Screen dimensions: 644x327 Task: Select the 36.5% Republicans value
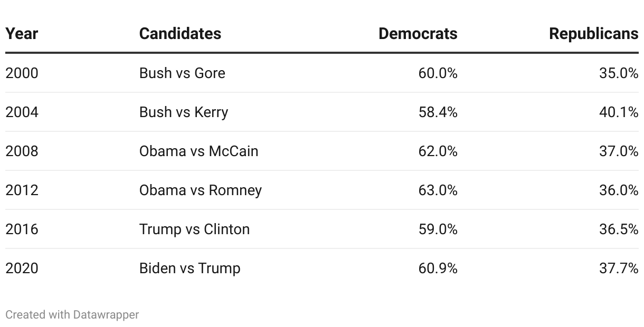(x=619, y=229)
